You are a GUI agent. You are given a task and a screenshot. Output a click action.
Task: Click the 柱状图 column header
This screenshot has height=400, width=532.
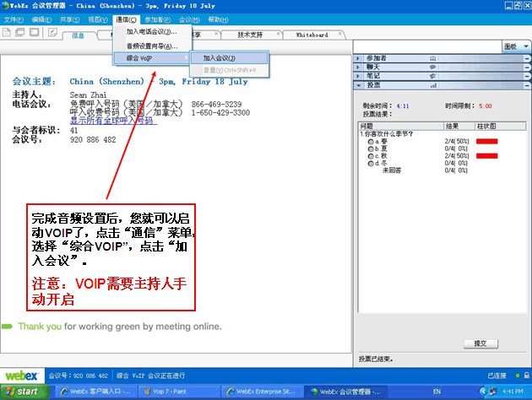501,127
